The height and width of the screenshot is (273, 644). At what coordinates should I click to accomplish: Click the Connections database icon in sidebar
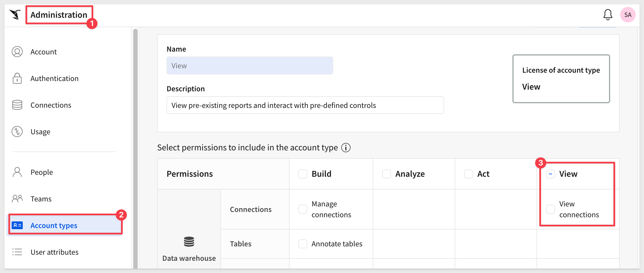click(17, 105)
